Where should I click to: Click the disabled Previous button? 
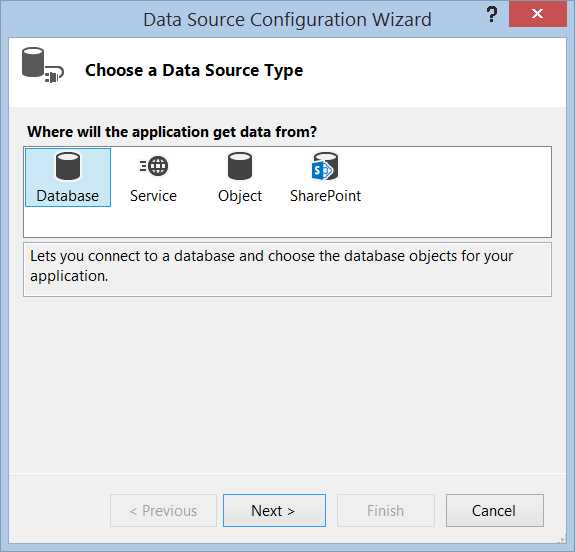(x=163, y=511)
